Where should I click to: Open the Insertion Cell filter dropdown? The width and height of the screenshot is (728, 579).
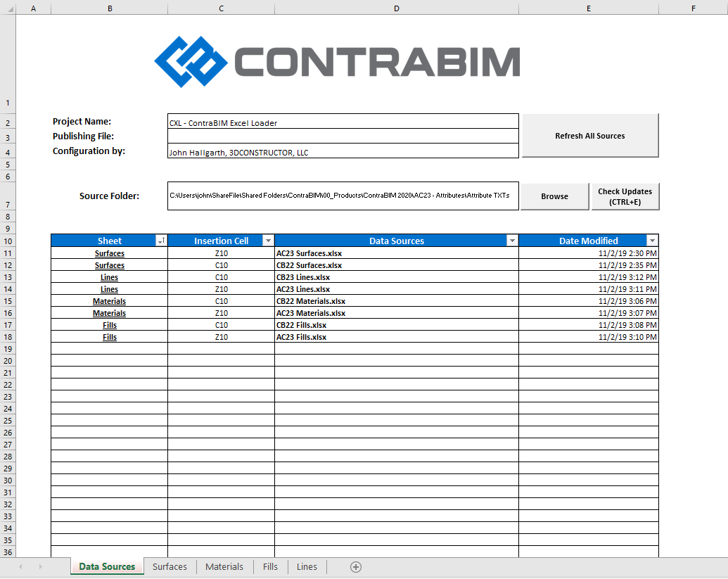click(268, 241)
